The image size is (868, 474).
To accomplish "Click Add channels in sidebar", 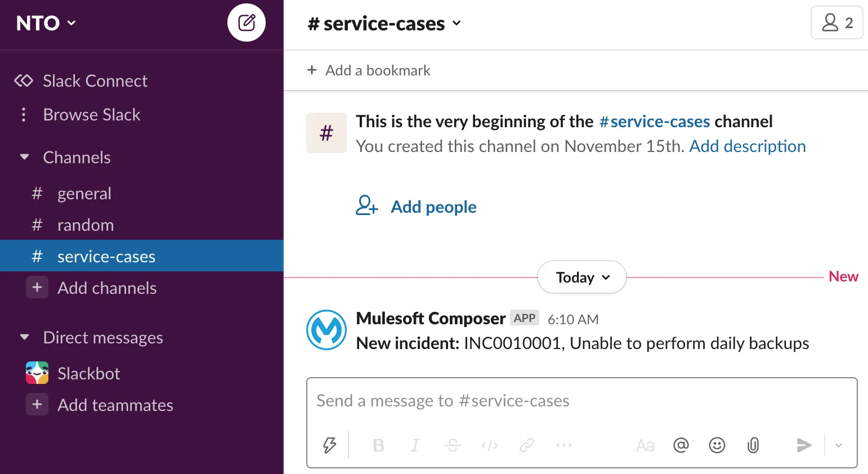I will pyautogui.click(x=107, y=288).
